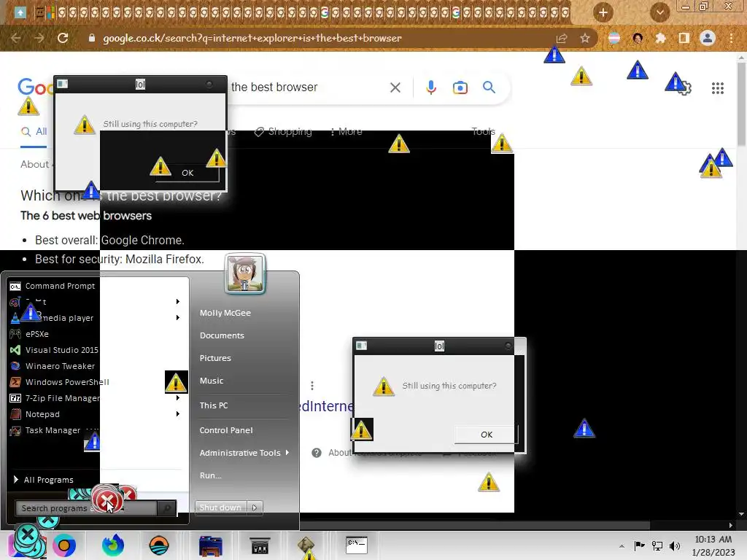Image resolution: width=747 pixels, height=560 pixels.
Task: Start Google voice search
Action: tap(431, 87)
